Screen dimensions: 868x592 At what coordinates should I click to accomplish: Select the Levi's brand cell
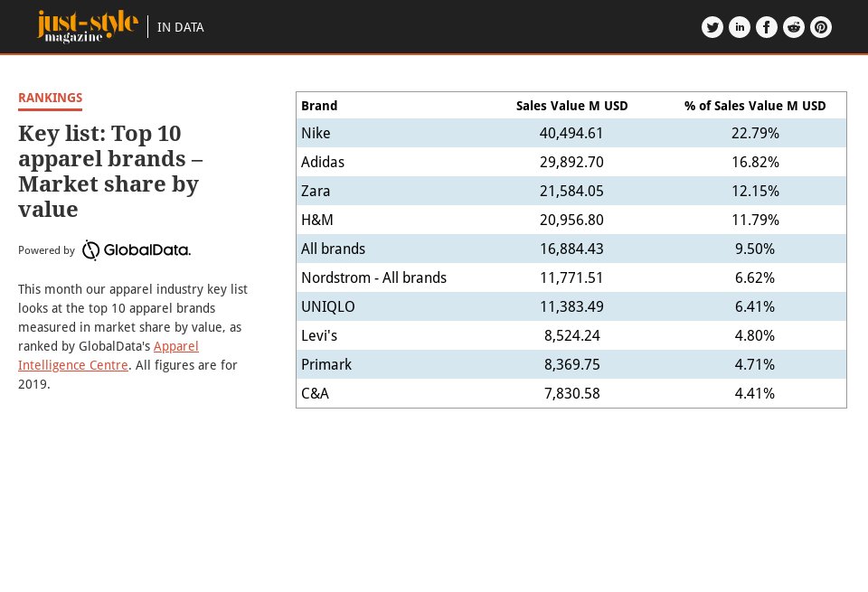point(319,335)
